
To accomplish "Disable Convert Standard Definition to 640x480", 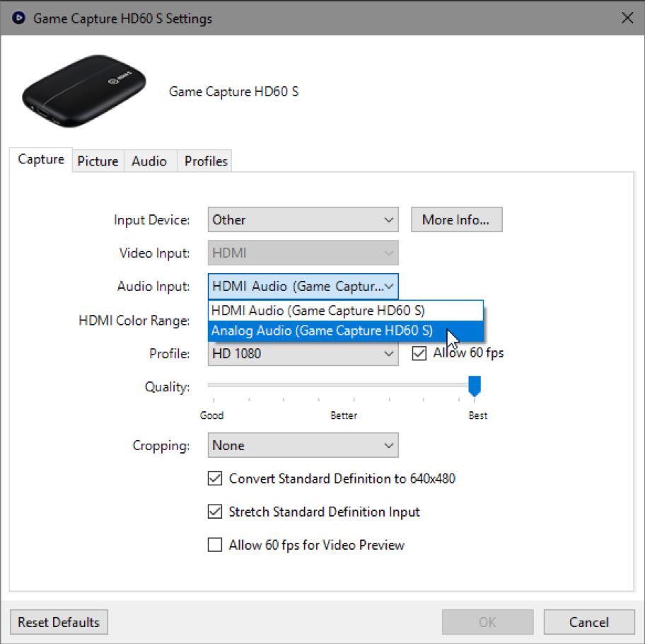I will pos(215,479).
